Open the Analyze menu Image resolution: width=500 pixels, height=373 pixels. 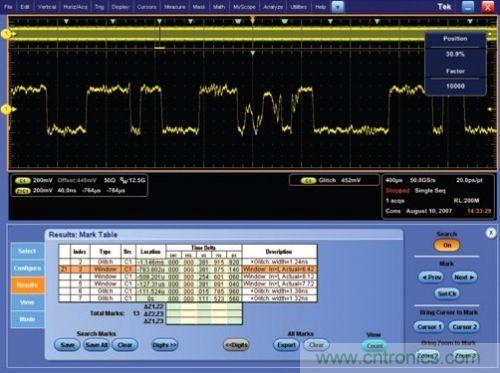pyautogui.click(x=273, y=7)
